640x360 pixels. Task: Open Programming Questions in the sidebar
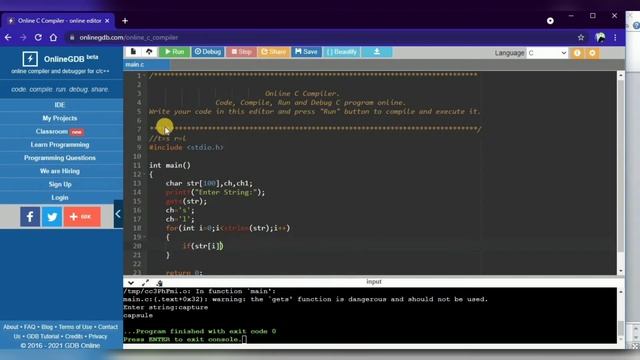[x=60, y=158]
